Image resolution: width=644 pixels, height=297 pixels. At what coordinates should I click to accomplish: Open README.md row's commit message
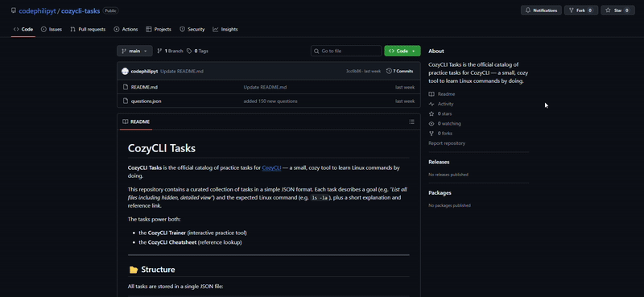[x=265, y=87]
